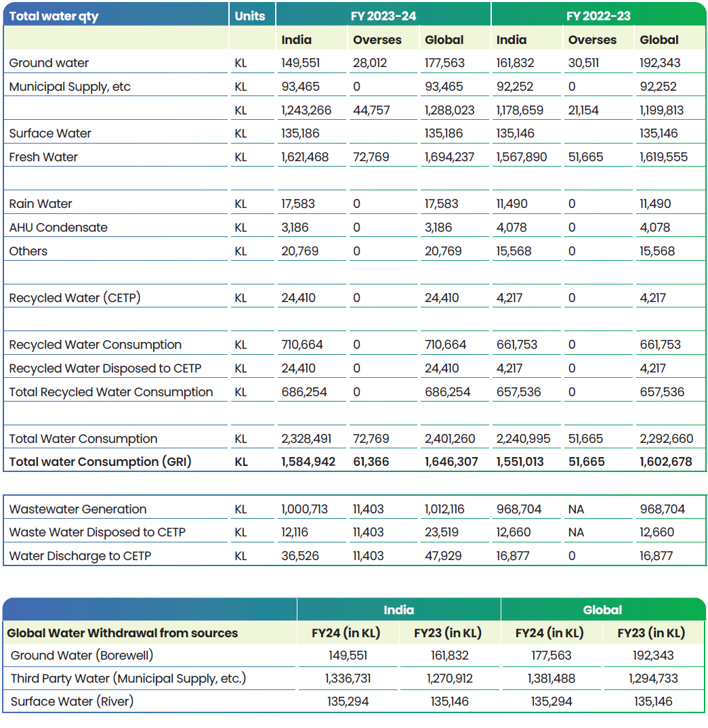The width and height of the screenshot is (708, 728).
Task: Click the 'Surface Water (River)' row label
Action: (x=72, y=701)
